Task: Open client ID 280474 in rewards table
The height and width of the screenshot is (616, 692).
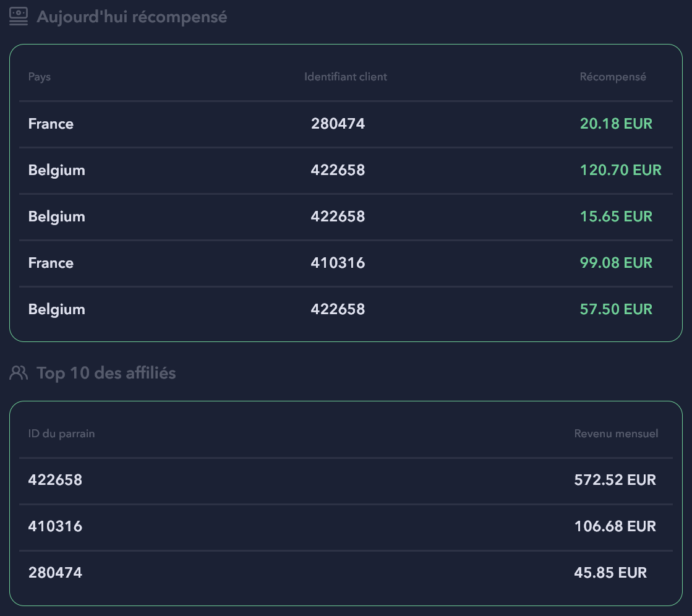Action: click(x=338, y=124)
